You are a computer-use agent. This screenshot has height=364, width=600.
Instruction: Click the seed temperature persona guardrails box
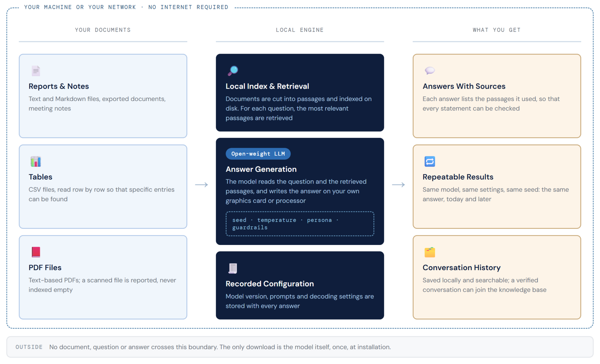[x=300, y=224]
